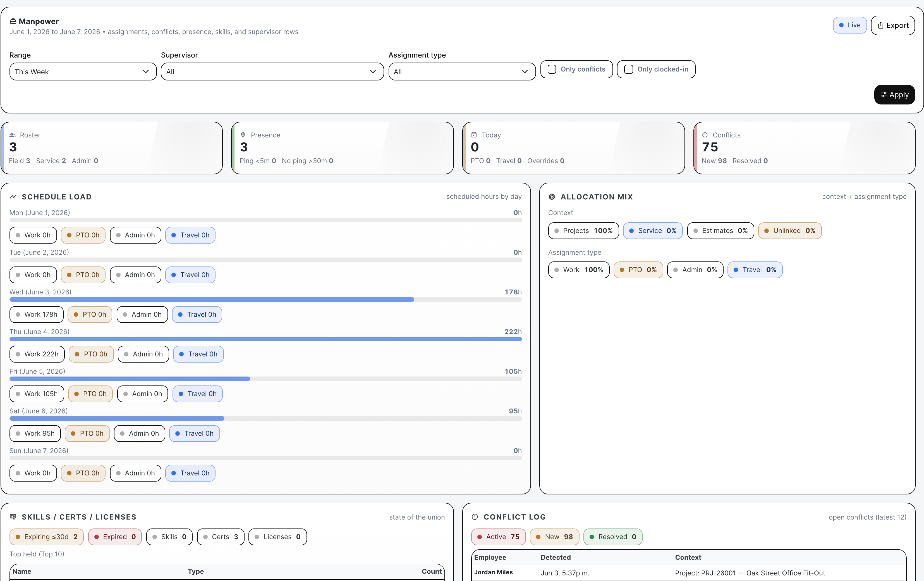
Task: Click the Friday June 5 load bar
Action: (x=265, y=379)
